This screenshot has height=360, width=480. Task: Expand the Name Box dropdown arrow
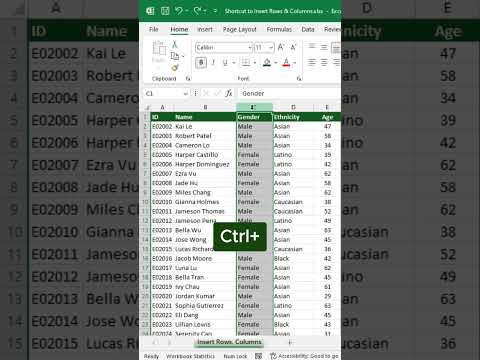186,94
